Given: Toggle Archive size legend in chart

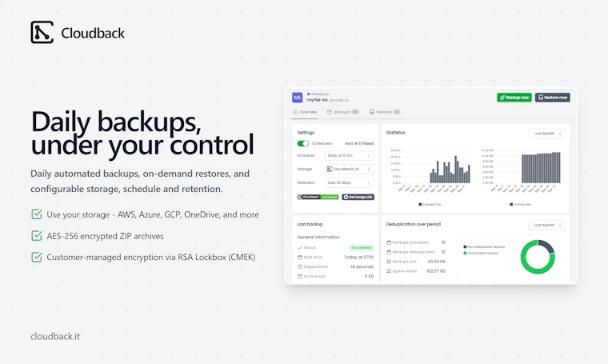Looking at the screenshot, I should (x=520, y=204).
